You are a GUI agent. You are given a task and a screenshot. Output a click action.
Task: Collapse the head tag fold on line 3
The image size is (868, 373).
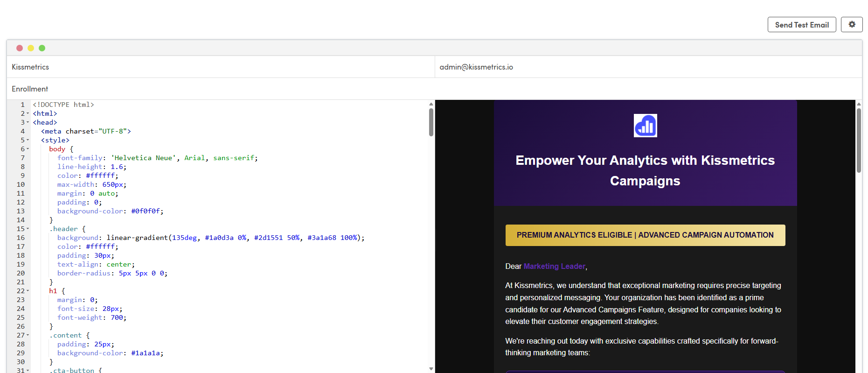(28, 122)
